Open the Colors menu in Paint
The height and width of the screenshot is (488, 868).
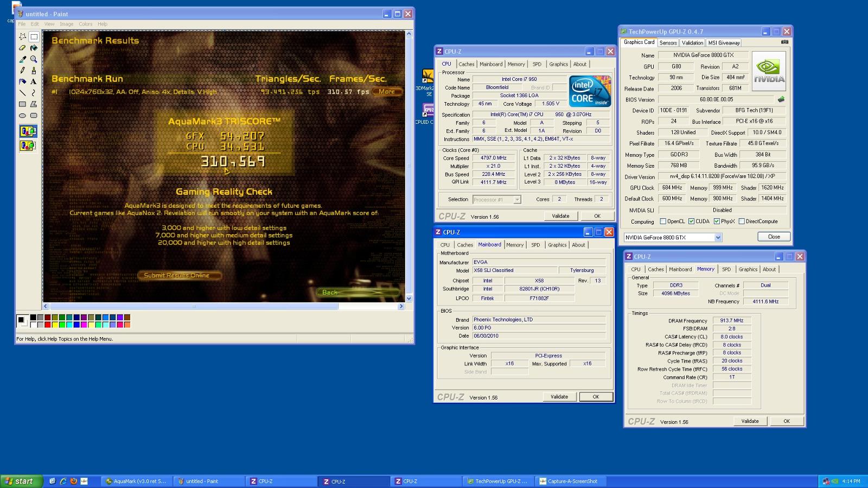point(85,24)
